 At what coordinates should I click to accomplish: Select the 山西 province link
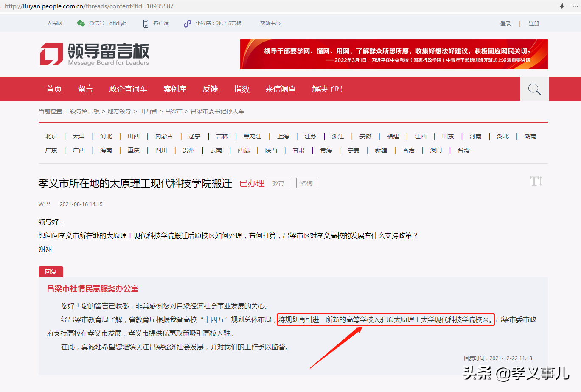pyautogui.click(x=134, y=136)
